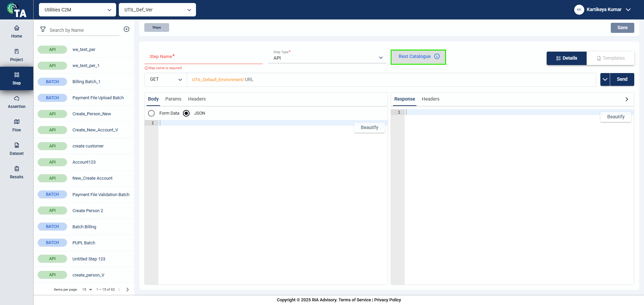644x305 pixels.
Task: Open the Step Type dropdown
Action: click(x=327, y=58)
